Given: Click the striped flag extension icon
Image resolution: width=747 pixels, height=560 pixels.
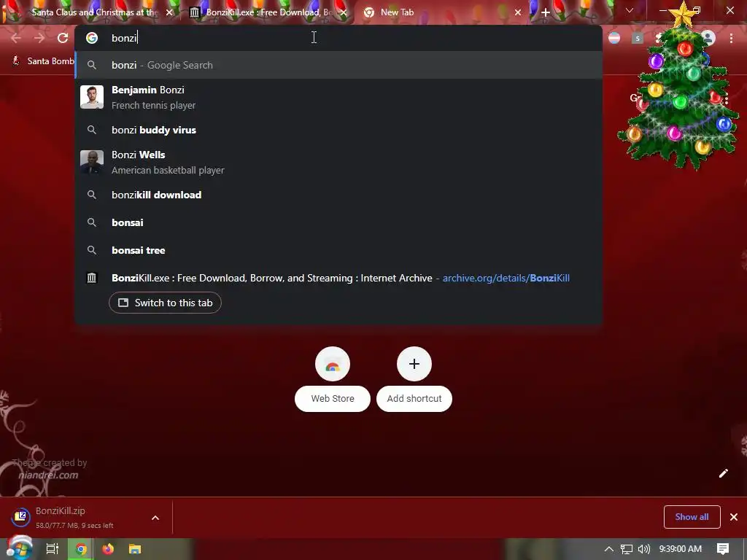Looking at the screenshot, I should (614, 38).
